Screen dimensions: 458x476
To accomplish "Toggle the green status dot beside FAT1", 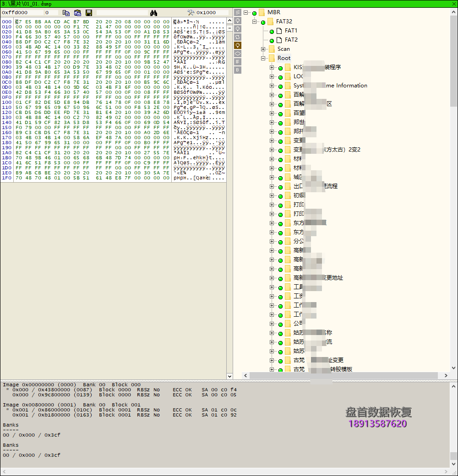I will (272, 31).
